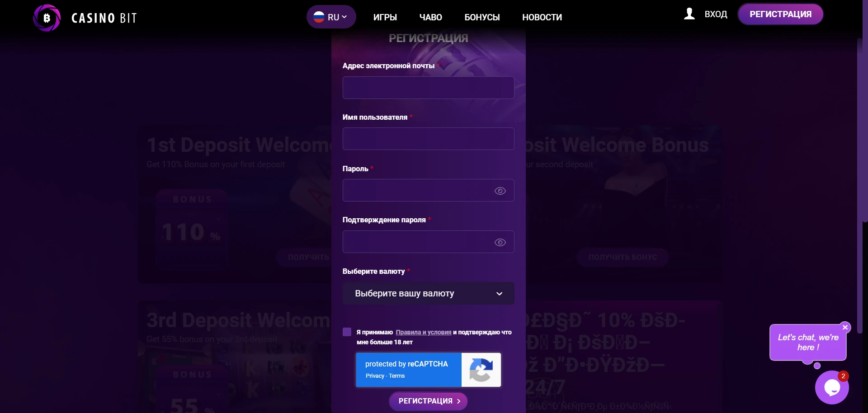
Task: Click the reCAPTCHA Terms link
Action: [x=397, y=376]
